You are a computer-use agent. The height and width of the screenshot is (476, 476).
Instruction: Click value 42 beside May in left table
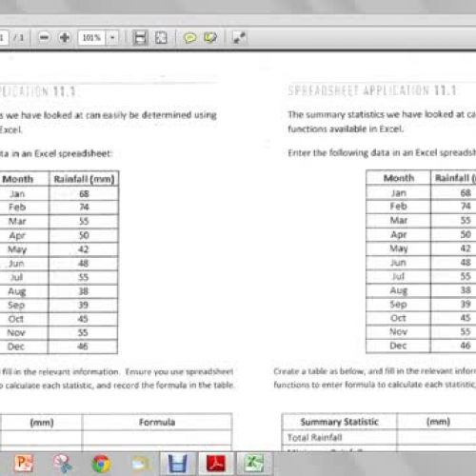point(84,249)
